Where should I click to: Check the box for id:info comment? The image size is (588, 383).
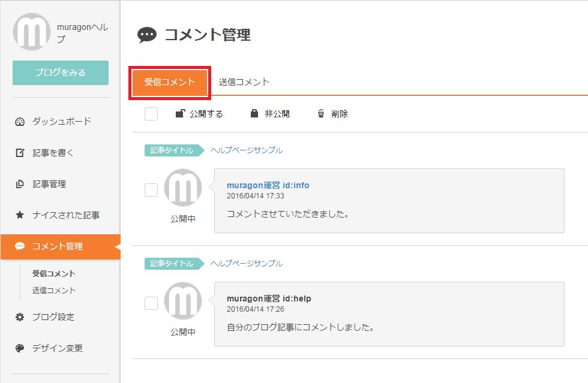pos(151,190)
